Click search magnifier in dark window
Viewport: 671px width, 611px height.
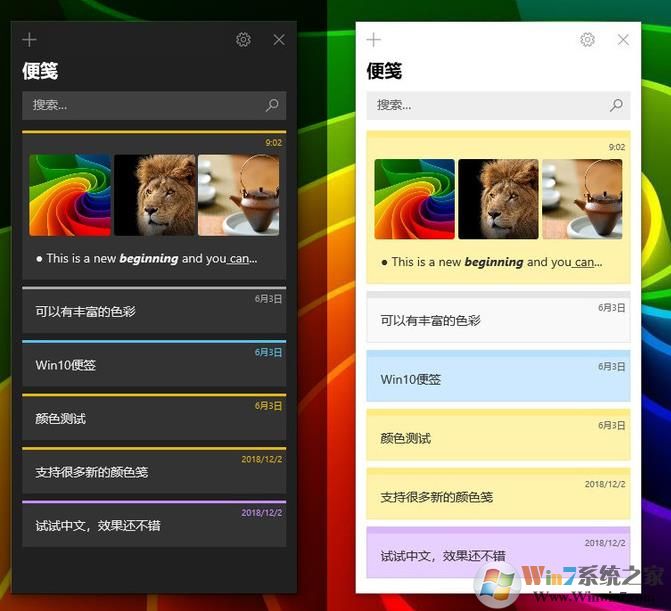[272, 105]
